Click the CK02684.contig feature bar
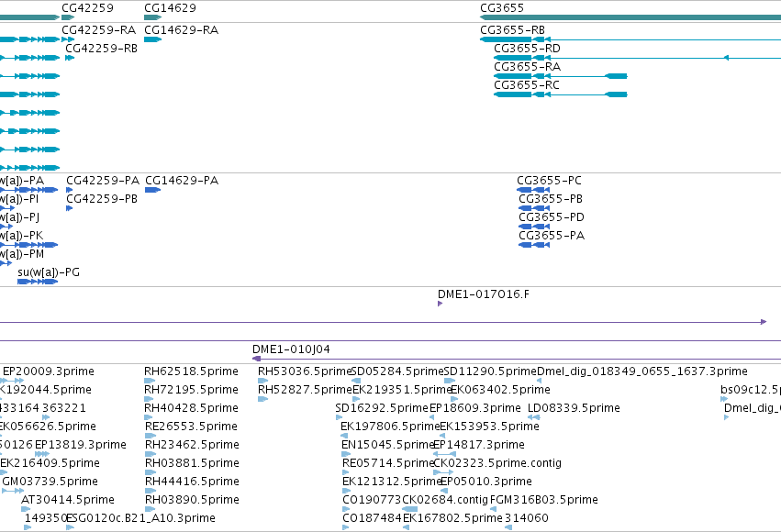Image resolution: width=781 pixels, height=532 pixels. pos(410,509)
